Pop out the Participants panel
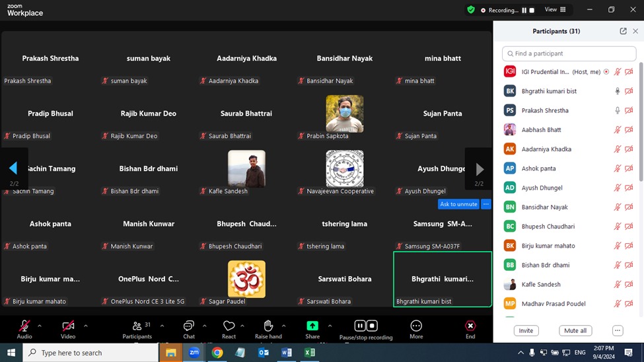 (x=623, y=31)
